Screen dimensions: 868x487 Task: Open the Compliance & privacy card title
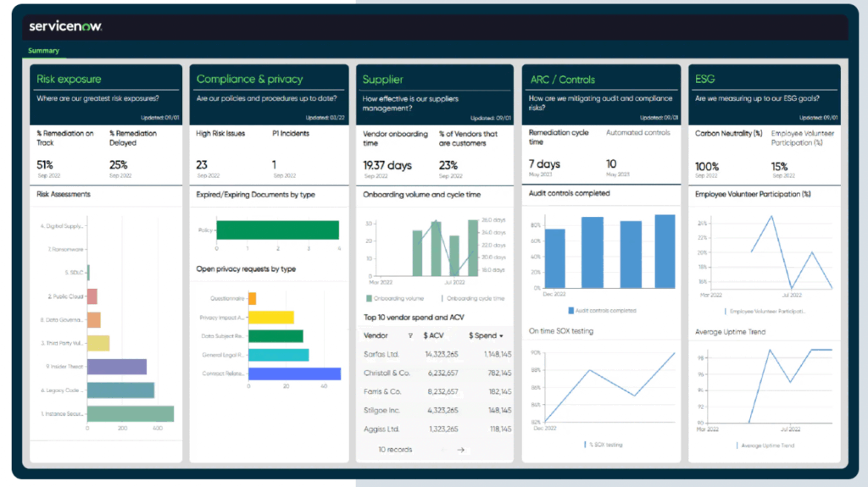(249, 79)
